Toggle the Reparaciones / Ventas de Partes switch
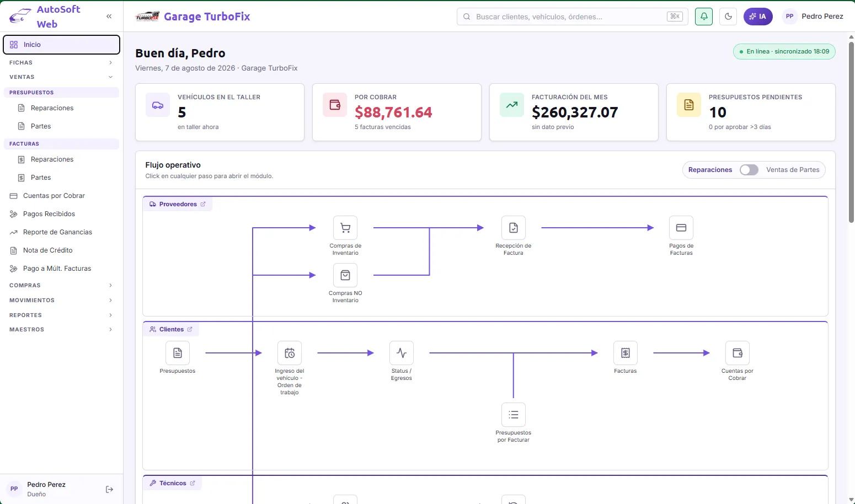Viewport: 855px width, 504px height. coord(749,170)
